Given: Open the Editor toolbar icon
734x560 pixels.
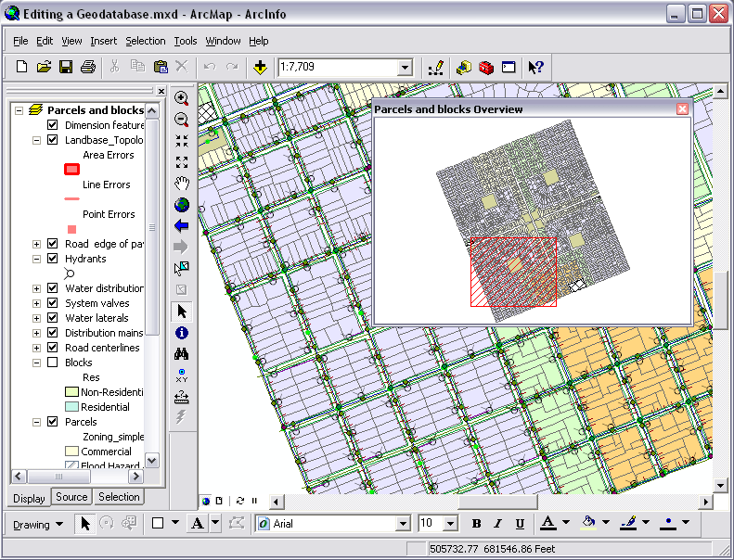Looking at the screenshot, I should point(436,68).
